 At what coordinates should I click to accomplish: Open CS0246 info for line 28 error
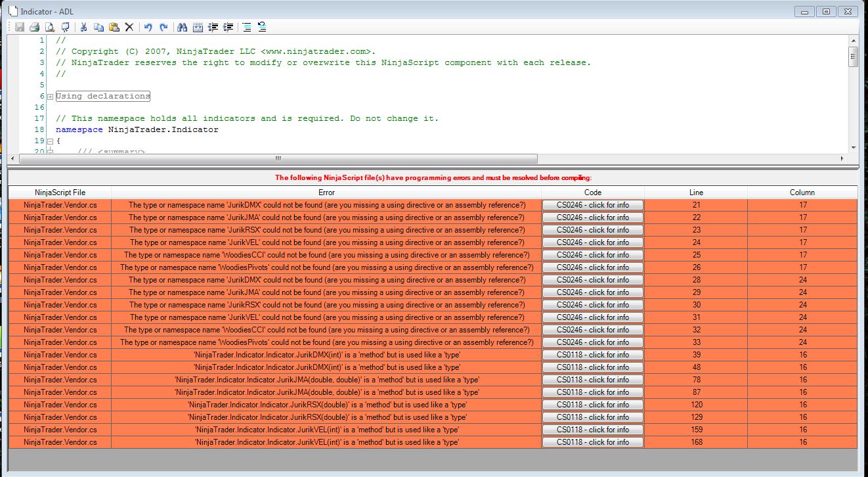click(593, 280)
